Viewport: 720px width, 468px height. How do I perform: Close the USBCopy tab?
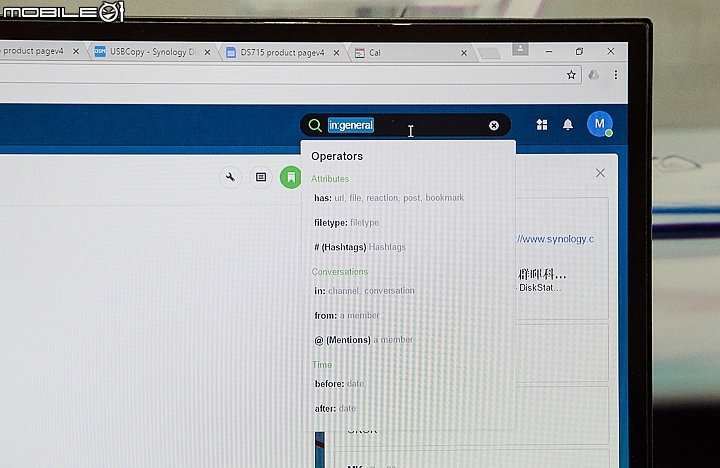point(208,52)
